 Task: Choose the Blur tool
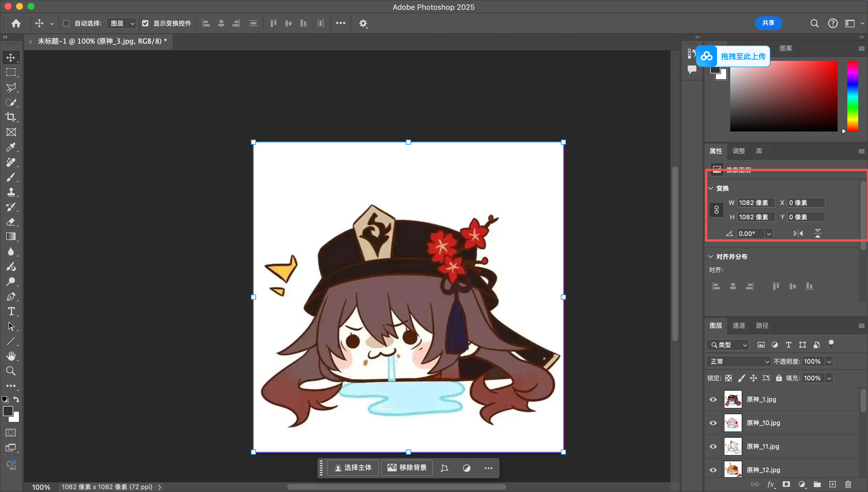(x=11, y=251)
